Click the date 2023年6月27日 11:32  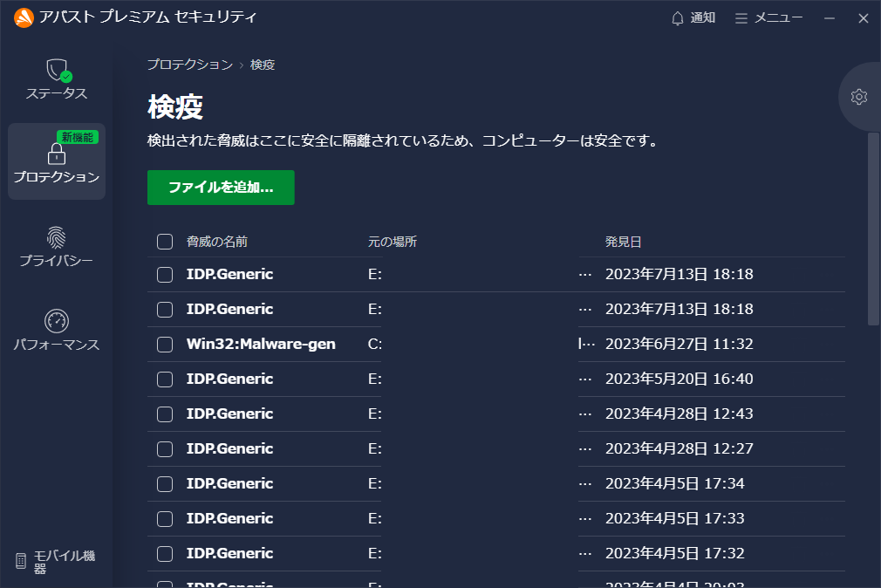coord(679,344)
